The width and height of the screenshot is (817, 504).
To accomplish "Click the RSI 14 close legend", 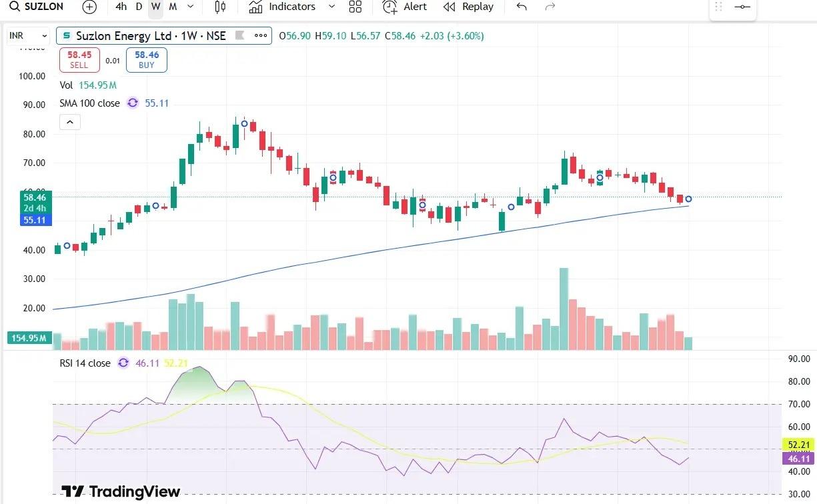I will pos(85,363).
